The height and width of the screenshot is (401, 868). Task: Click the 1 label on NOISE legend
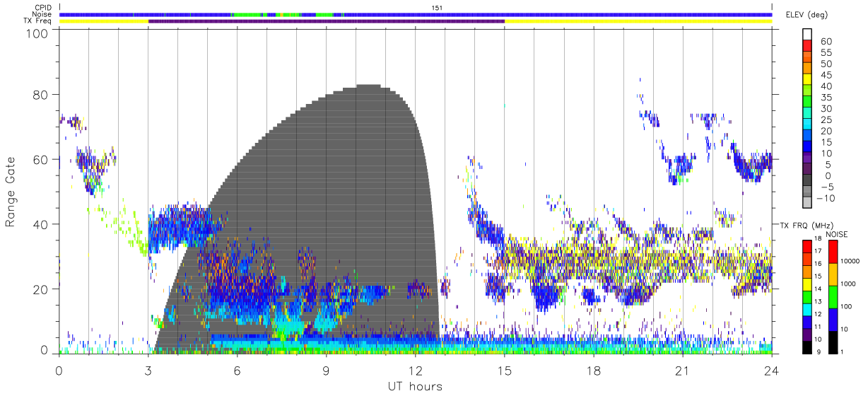[843, 351]
